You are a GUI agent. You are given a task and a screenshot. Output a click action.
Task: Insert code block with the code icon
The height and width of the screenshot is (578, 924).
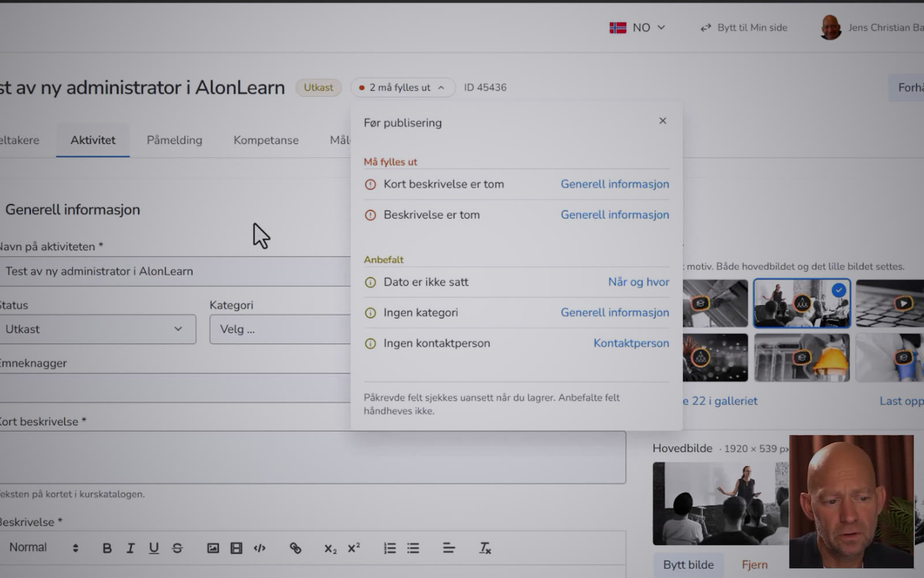tap(260, 548)
